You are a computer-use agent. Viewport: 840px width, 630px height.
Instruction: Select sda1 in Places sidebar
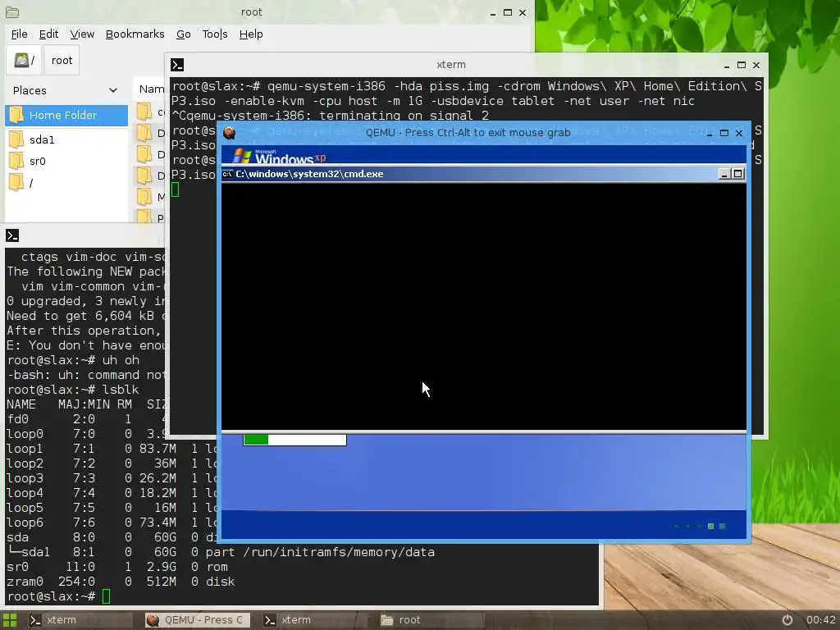pos(66,139)
